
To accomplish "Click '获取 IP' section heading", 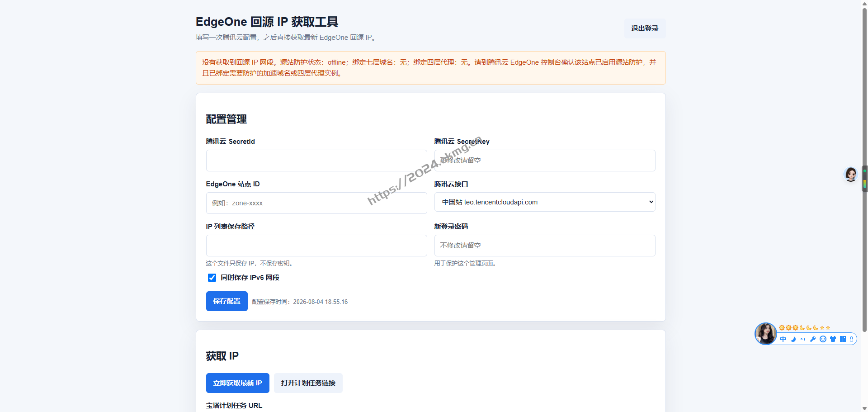I will coord(222,356).
